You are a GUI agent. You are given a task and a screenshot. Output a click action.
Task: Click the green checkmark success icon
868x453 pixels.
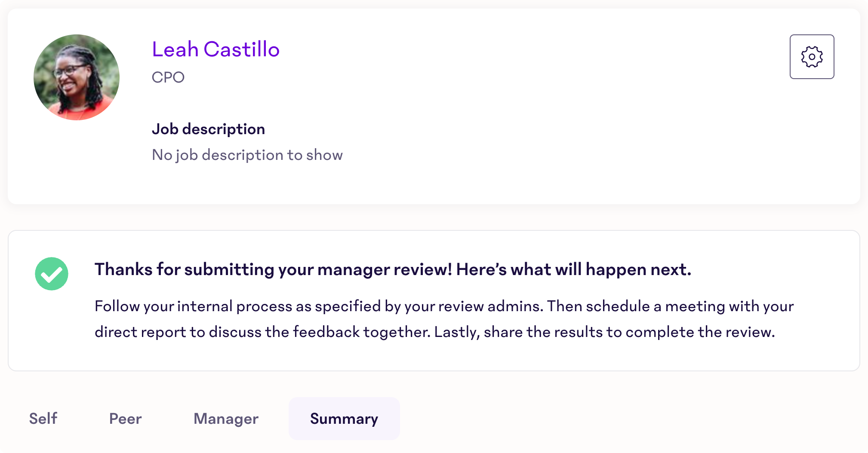(x=52, y=274)
